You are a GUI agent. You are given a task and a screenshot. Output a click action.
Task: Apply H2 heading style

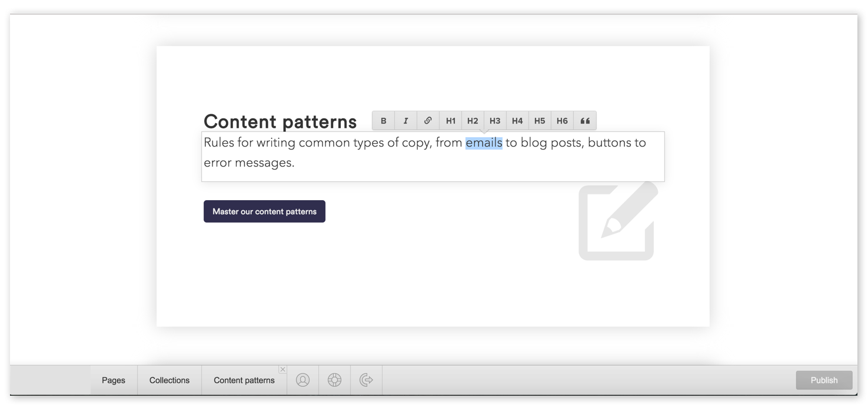473,120
